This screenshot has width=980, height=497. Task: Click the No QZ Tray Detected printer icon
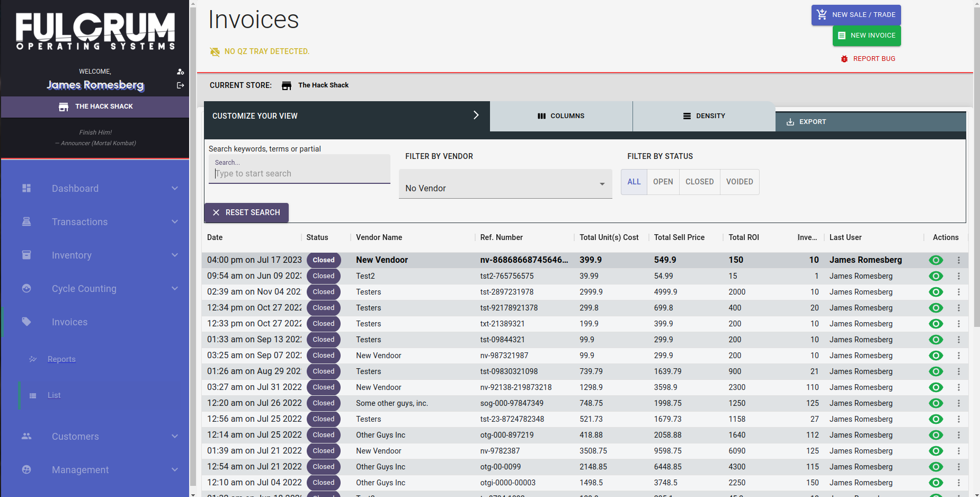tap(215, 51)
